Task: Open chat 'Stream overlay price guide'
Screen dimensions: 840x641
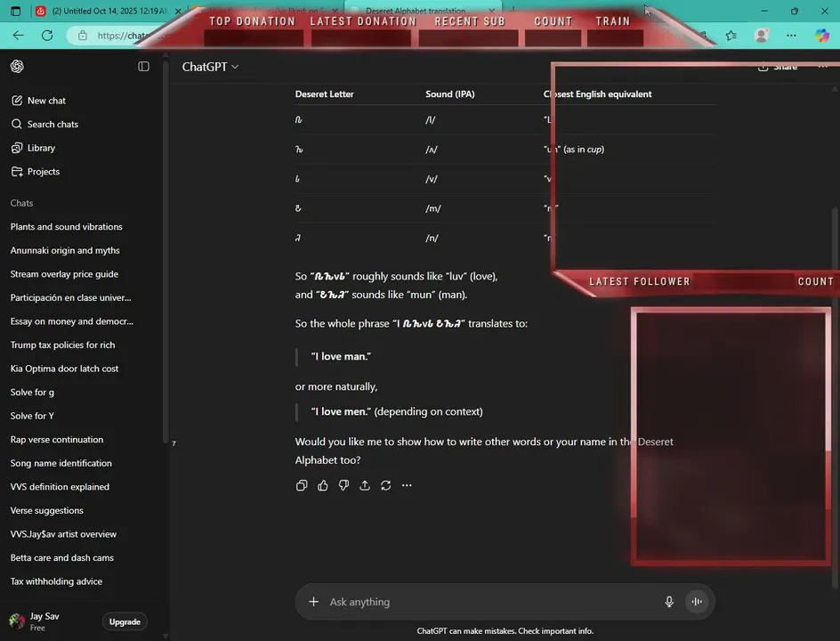Action: point(64,274)
